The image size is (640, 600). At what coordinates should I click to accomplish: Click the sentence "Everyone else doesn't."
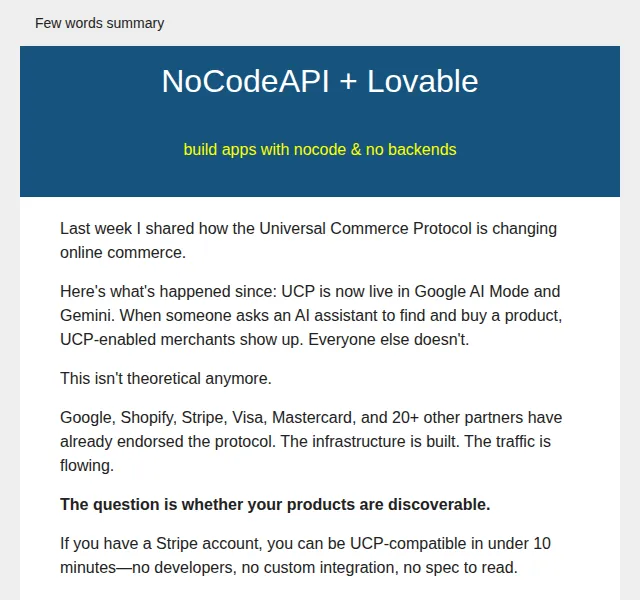coord(388,340)
